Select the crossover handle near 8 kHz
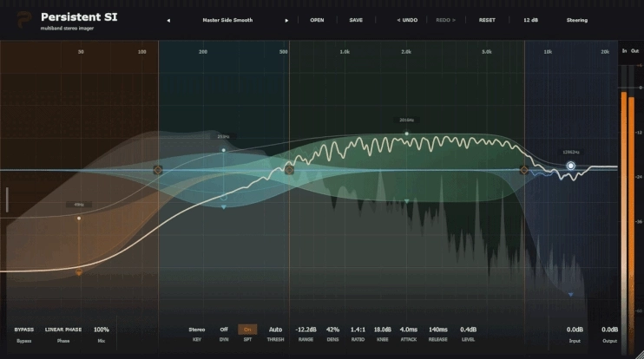The height and width of the screenshot is (359, 644). click(524, 170)
